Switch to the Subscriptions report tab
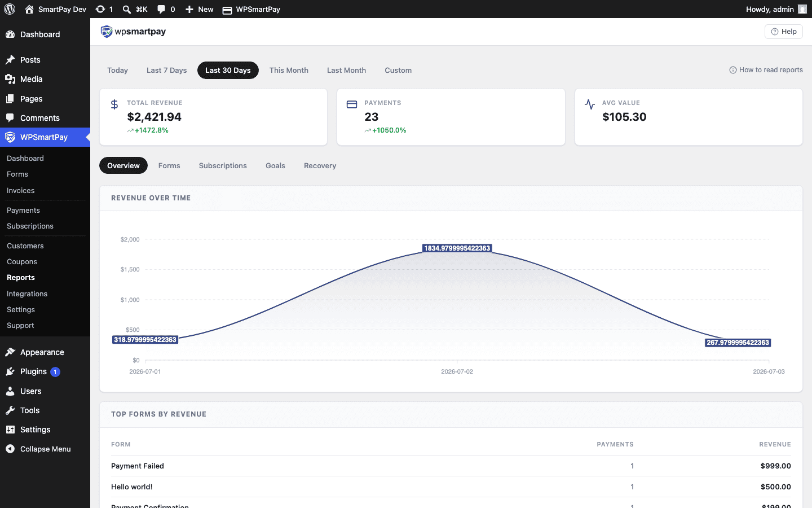 point(223,165)
